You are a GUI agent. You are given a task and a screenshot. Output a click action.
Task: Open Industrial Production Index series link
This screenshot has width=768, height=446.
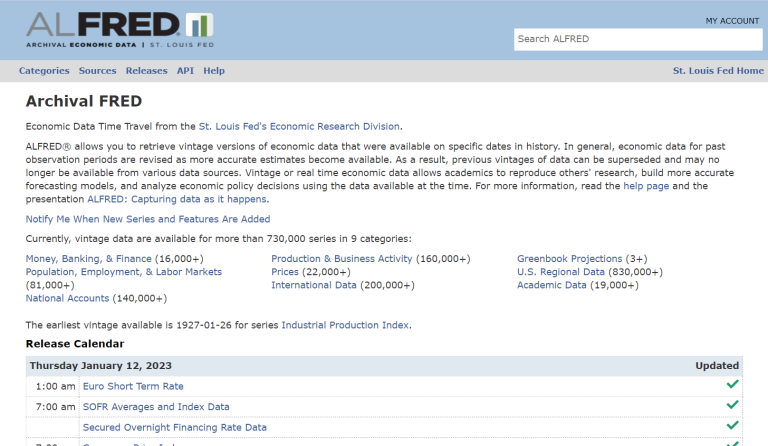[345, 325]
